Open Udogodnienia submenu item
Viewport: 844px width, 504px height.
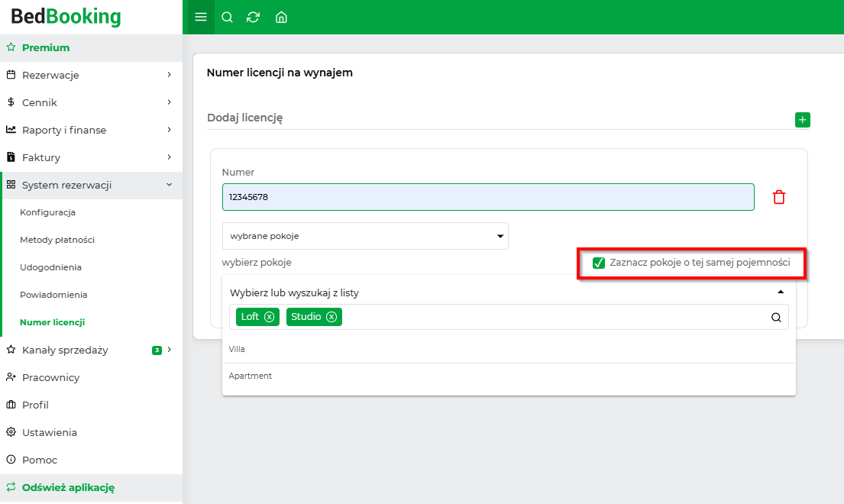[50, 267]
